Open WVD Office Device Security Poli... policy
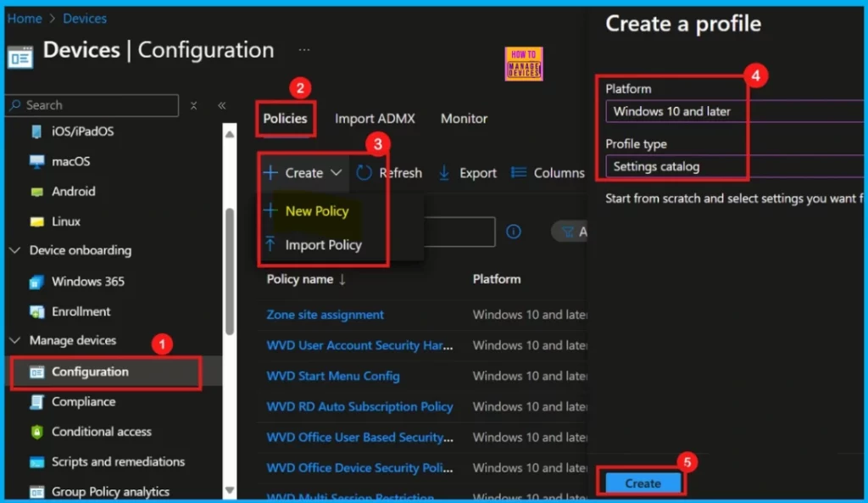This screenshot has height=503, width=868. (x=359, y=468)
